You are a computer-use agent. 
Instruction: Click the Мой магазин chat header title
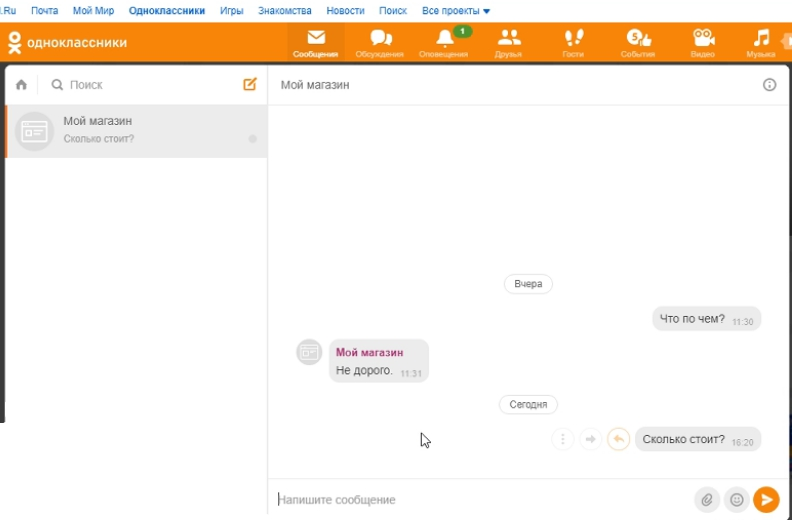point(315,85)
